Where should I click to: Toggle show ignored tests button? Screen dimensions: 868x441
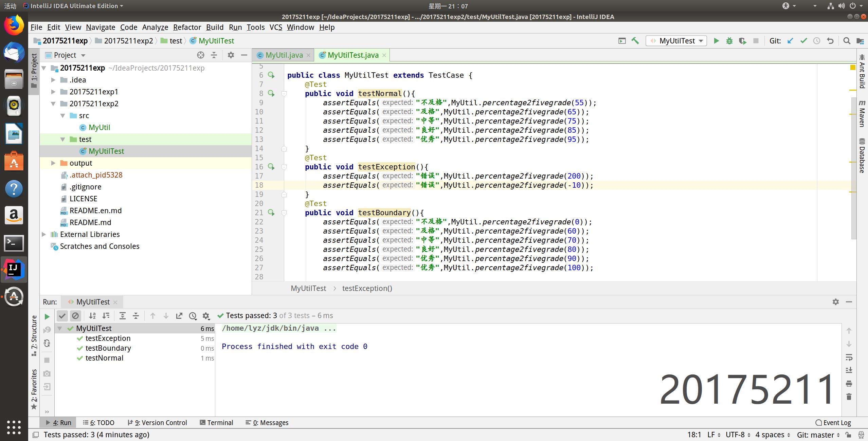point(75,316)
